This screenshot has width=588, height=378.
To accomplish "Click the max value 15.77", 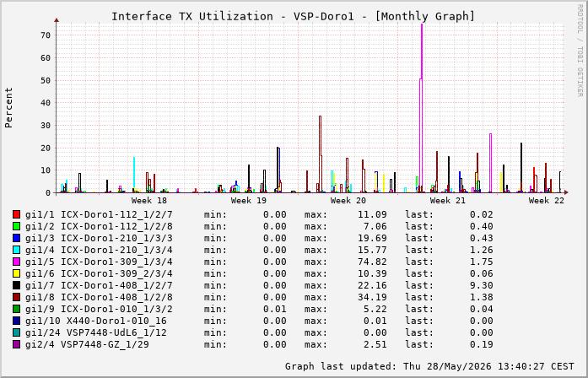I will [x=372, y=250].
